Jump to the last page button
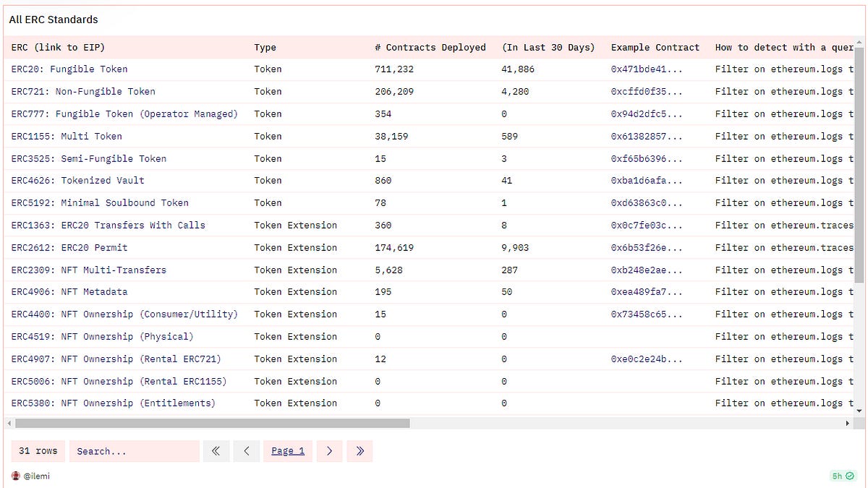868x488 pixels. 359,451
